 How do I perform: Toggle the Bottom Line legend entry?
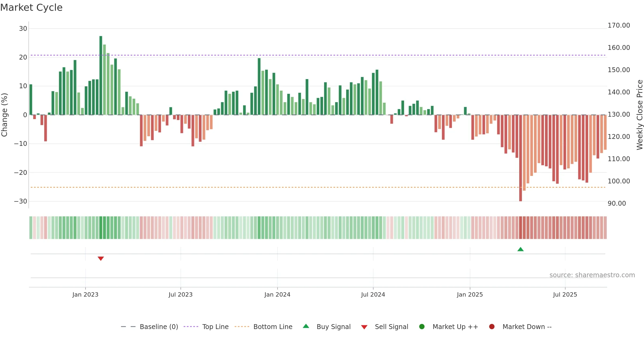click(264, 327)
